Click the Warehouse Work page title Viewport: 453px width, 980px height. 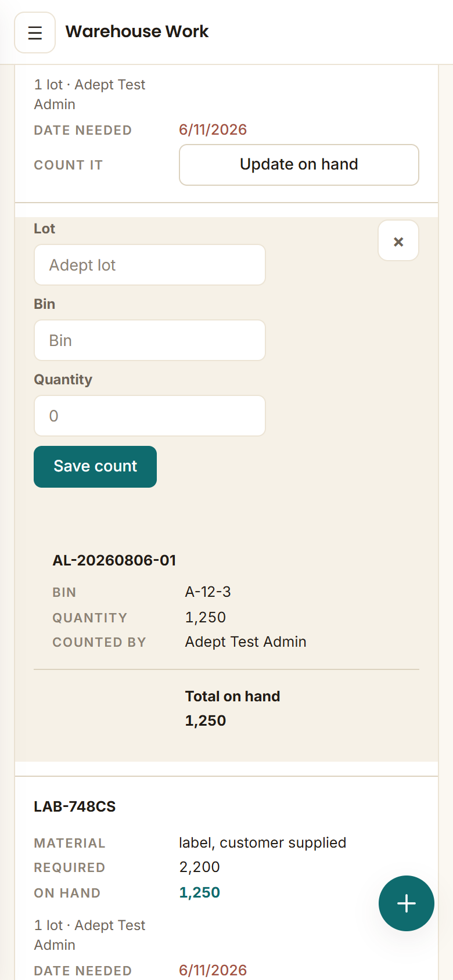pos(137,31)
